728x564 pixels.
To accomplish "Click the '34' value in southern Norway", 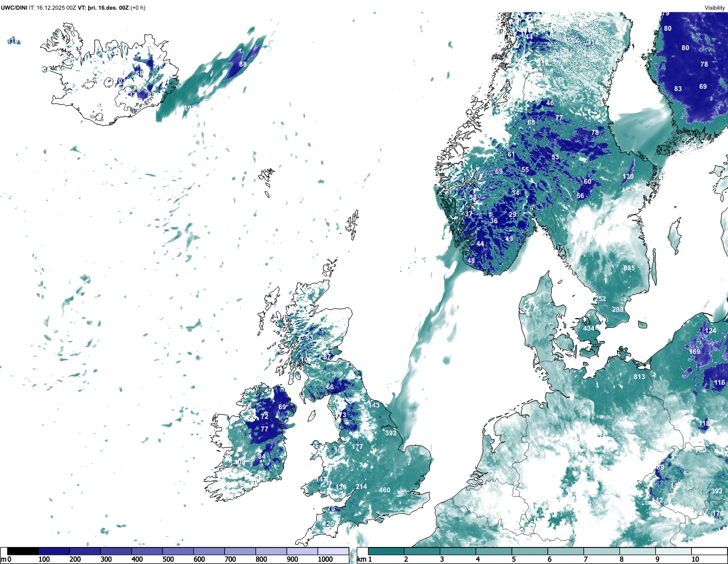I will click(515, 193).
